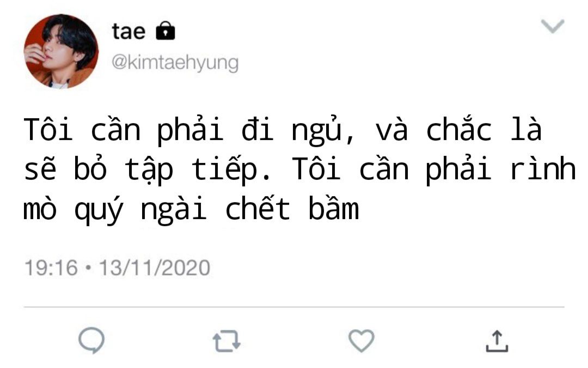Click the word "rình" in the tweet
This screenshot has height=368, width=588.
tap(543, 168)
